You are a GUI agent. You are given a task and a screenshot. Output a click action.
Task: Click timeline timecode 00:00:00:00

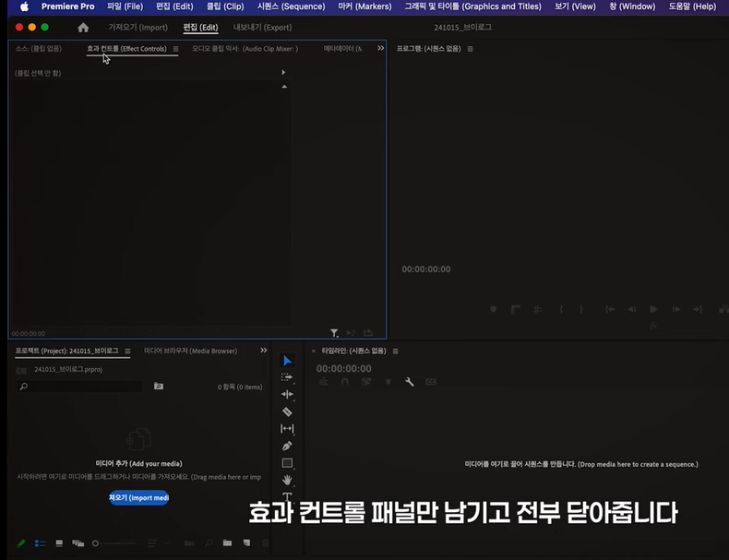point(343,368)
